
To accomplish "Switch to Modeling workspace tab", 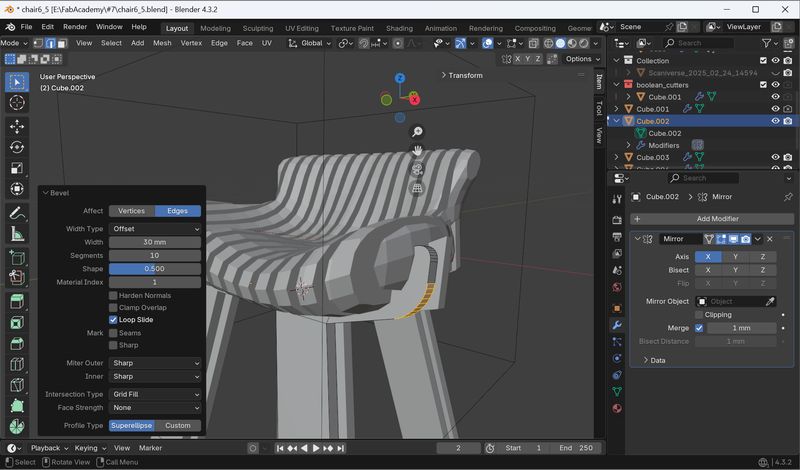I will (x=215, y=28).
